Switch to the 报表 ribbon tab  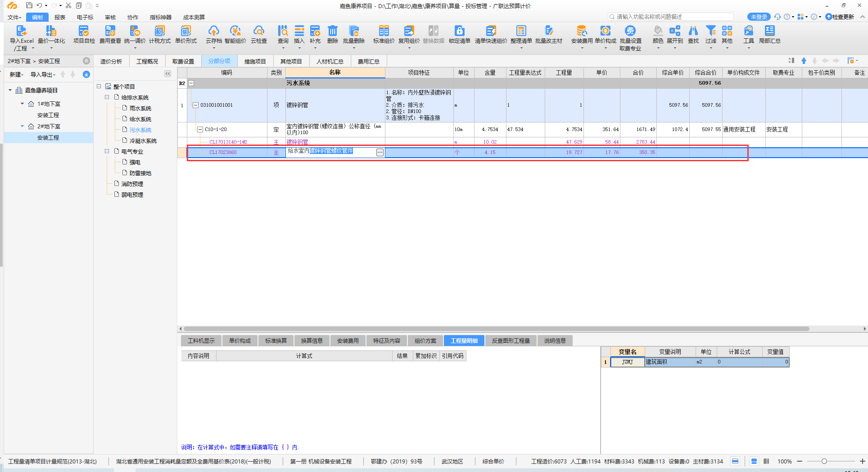[60, 17]
